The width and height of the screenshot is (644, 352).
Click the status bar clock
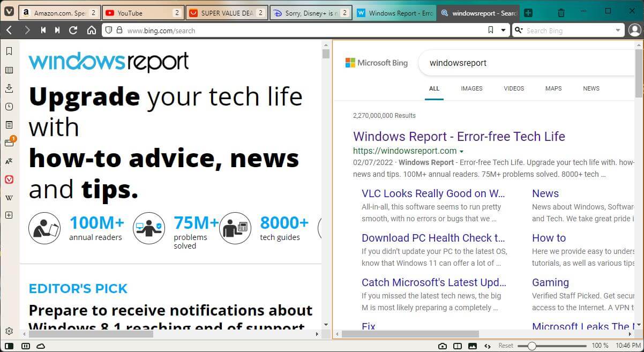coord(628,346)
